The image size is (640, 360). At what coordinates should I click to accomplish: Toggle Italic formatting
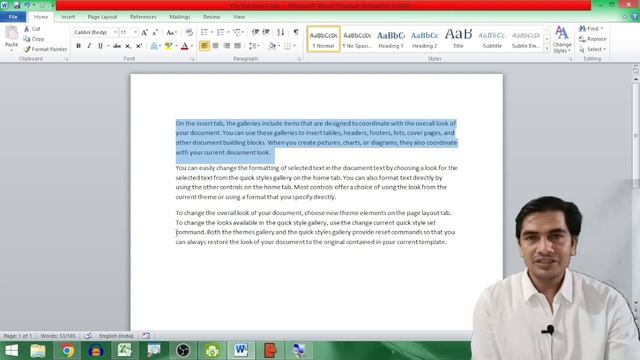89,46
